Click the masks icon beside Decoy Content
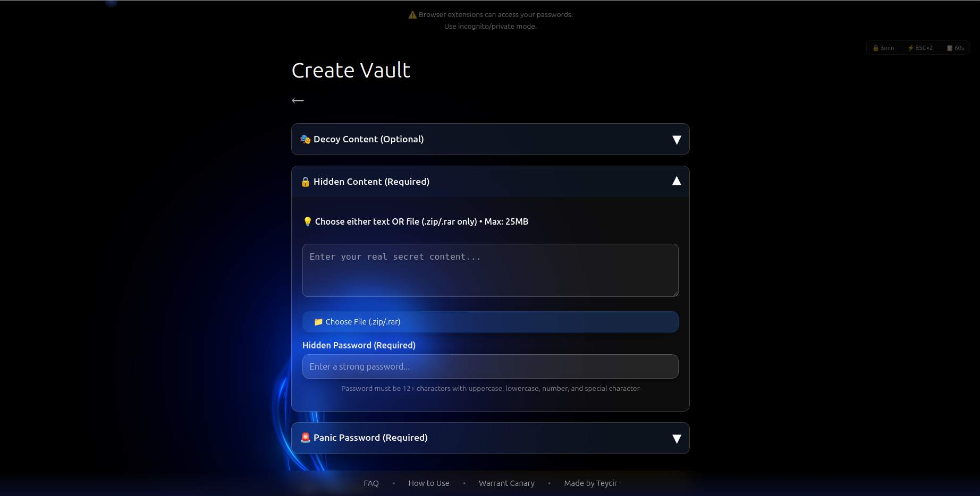This screenshot has width=980, height=496. point(305,139)
